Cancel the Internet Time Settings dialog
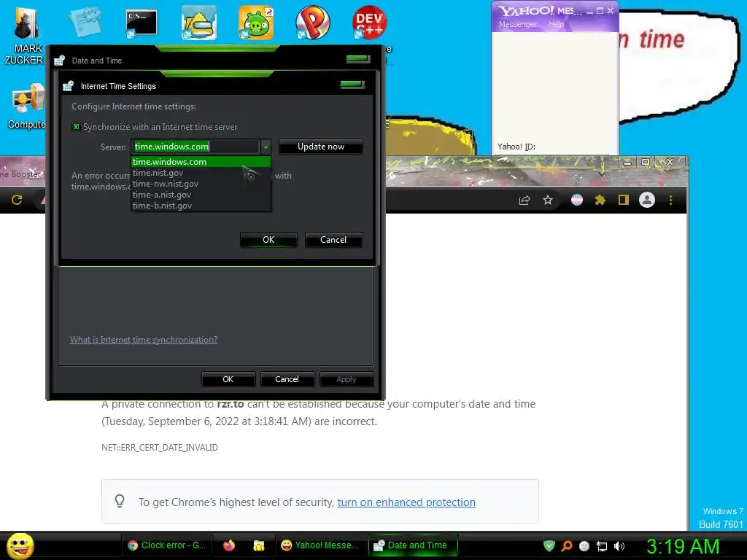The width and height of the screenshot is (747, 560). [x=333, y=240]
